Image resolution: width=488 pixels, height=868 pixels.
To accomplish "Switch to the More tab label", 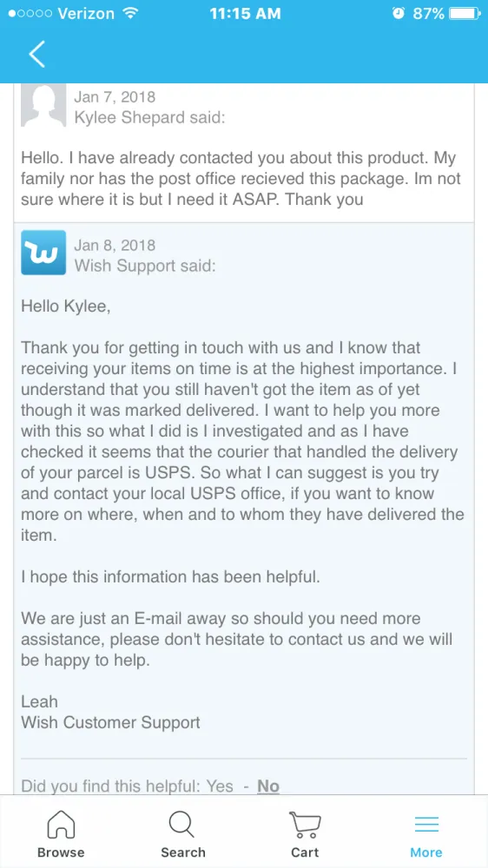I will coord(426,852).
